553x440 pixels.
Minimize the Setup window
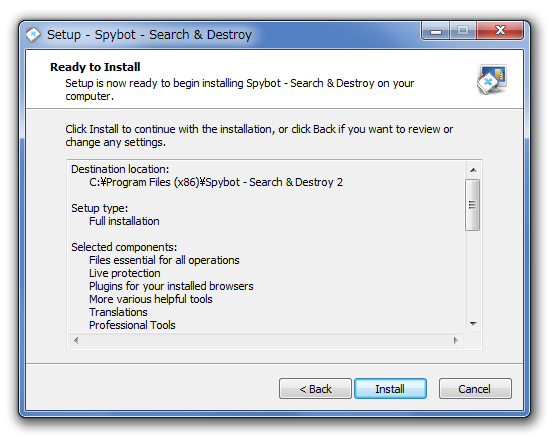[436, 31]
